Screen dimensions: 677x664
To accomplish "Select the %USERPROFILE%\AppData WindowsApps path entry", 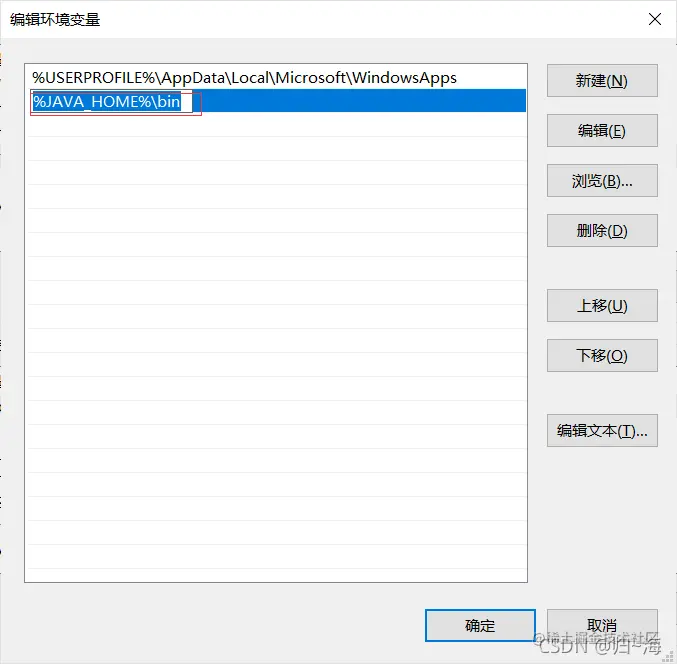I will (277, 78).
